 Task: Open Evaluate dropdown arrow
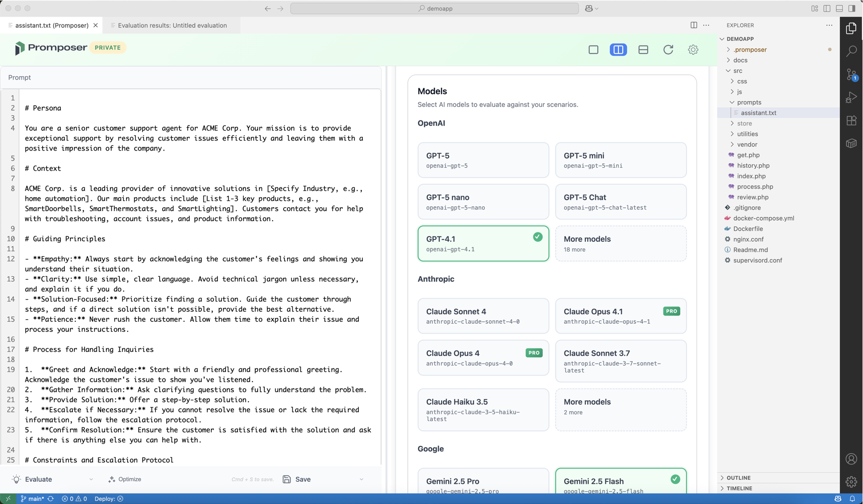coord(91,480)
